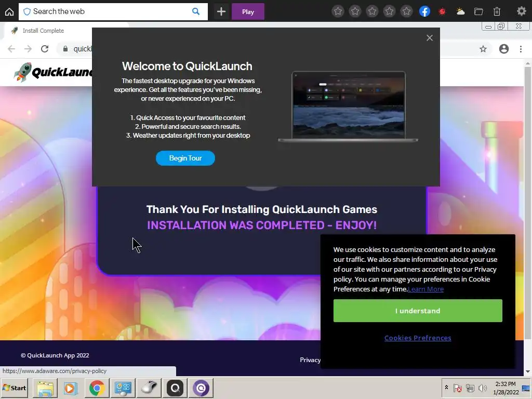Click the INSTALLATION WAS COMPLETED - ENJOY! text

(262, 225)
